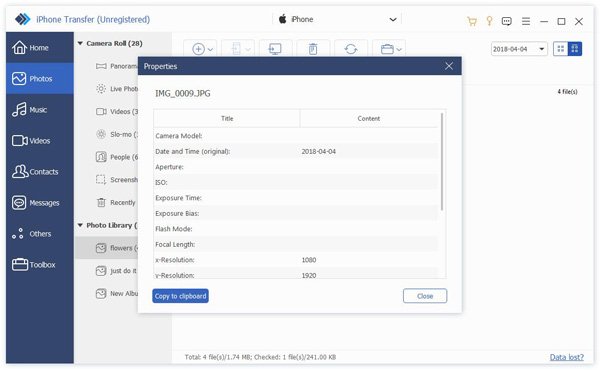
Task: Collapse the Photo Library tree
Action: tap(80, 225)
